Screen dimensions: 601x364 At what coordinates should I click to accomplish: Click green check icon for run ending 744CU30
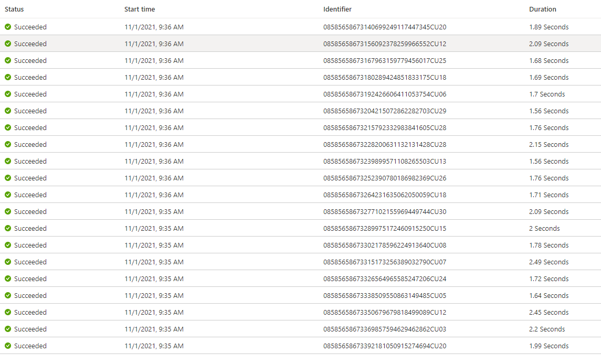[8, 211]
